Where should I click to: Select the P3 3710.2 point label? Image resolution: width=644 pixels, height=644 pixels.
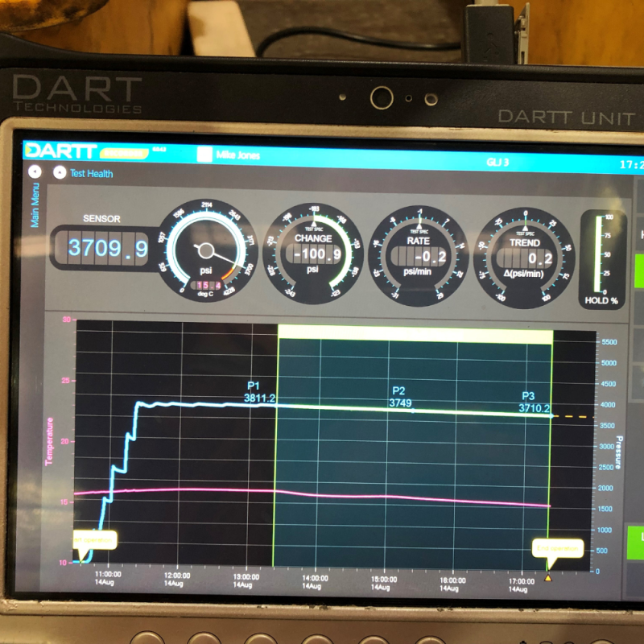(x=533, y=403)
